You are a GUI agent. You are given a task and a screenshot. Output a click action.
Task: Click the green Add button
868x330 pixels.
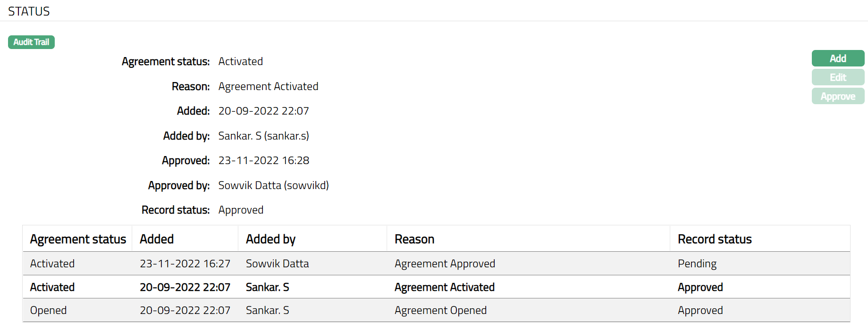pos(838,58)
